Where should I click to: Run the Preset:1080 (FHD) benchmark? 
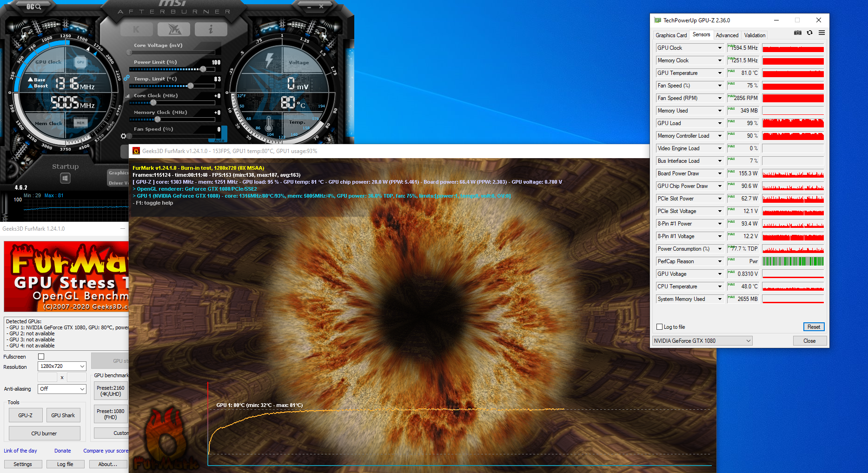point(111,414)
